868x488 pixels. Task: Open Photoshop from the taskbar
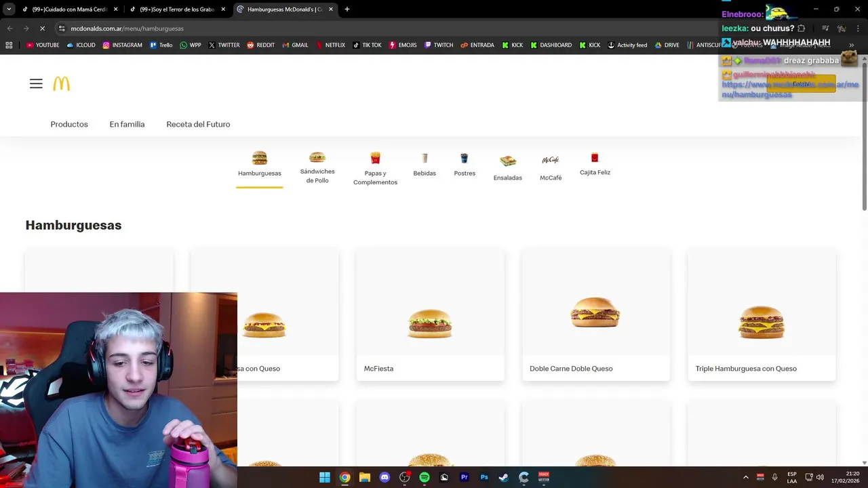click(x=484, y=477)
